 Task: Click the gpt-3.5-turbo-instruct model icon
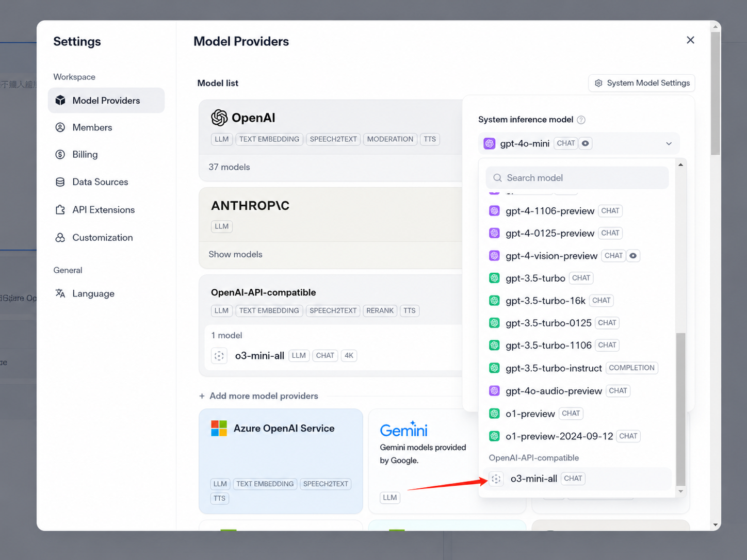pyautogui.click(x=494, y=368)
